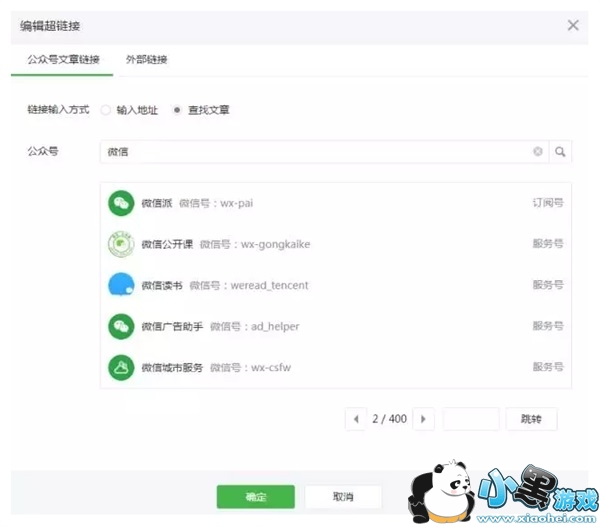Click the 服务号 label on 微信广告助手 row
Image resolution: width=600 pixels, height=527 pixels.
point(548,326)
